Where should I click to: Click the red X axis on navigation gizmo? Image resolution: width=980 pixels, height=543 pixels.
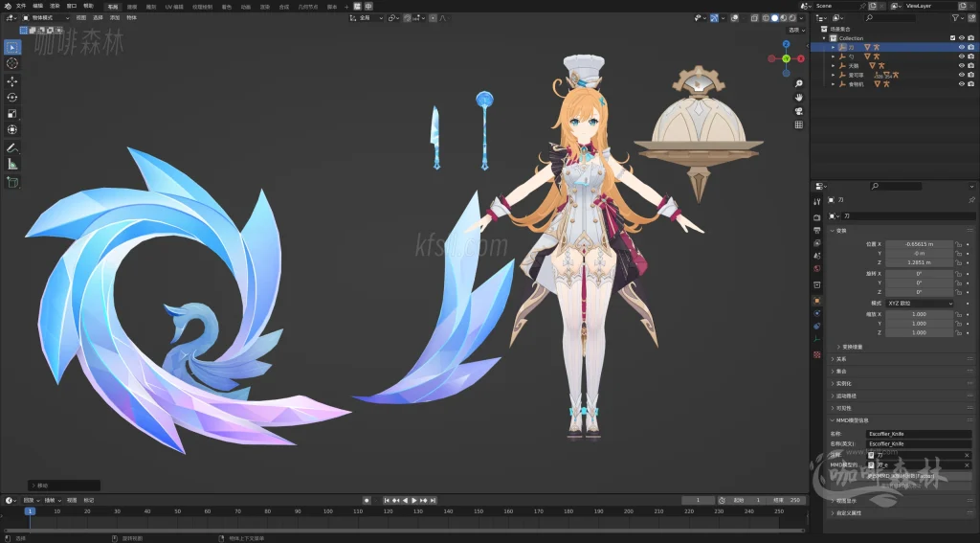(x=801, y=58)
